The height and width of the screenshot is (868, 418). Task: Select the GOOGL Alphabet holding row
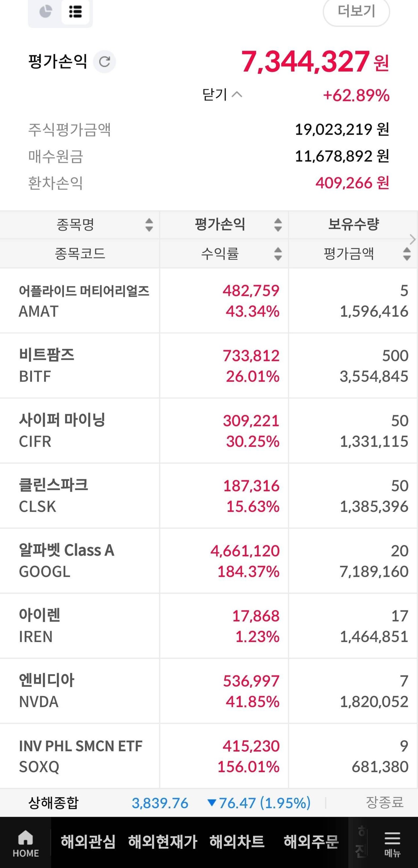[209, 561]
